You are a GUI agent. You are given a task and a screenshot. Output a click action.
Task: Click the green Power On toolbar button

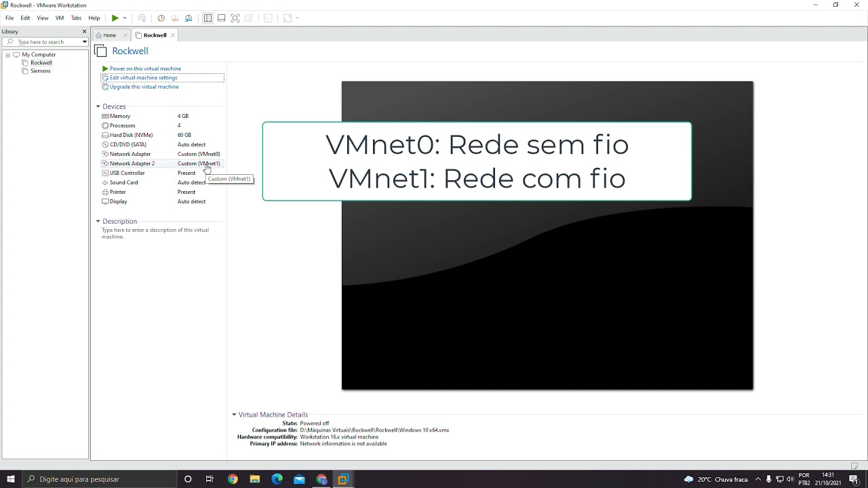point(115,18)
